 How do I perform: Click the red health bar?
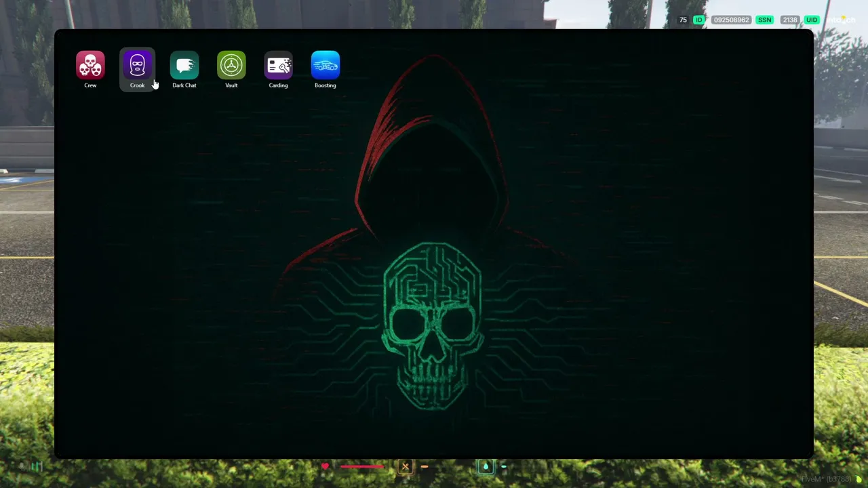[361, 466]
